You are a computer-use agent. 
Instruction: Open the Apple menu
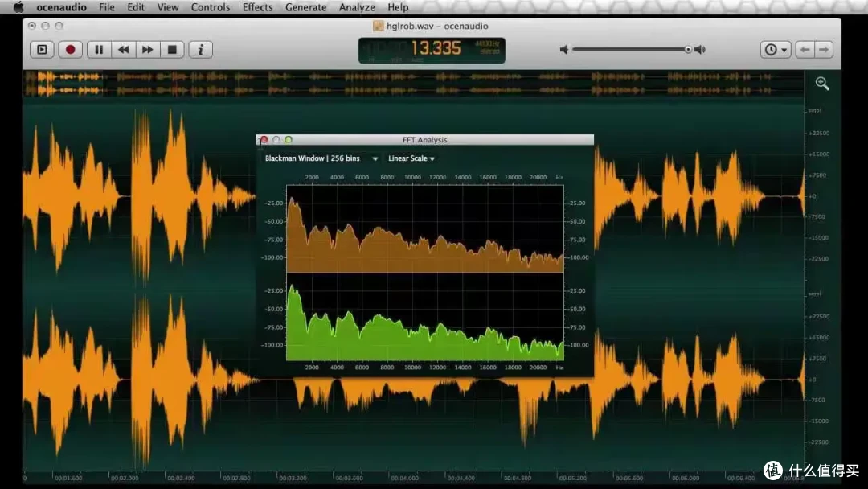coord(18,7)
